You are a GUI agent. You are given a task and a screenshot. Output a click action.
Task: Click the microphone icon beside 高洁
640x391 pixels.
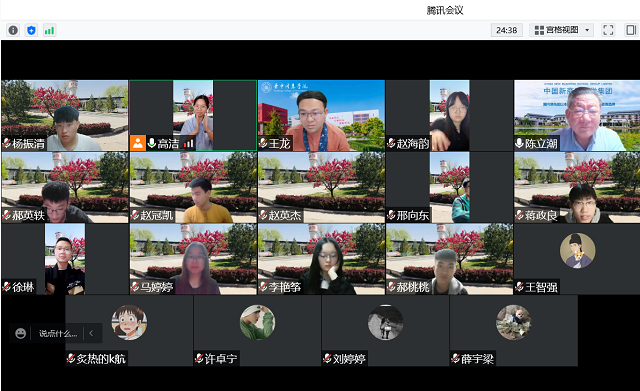(151, 143)
